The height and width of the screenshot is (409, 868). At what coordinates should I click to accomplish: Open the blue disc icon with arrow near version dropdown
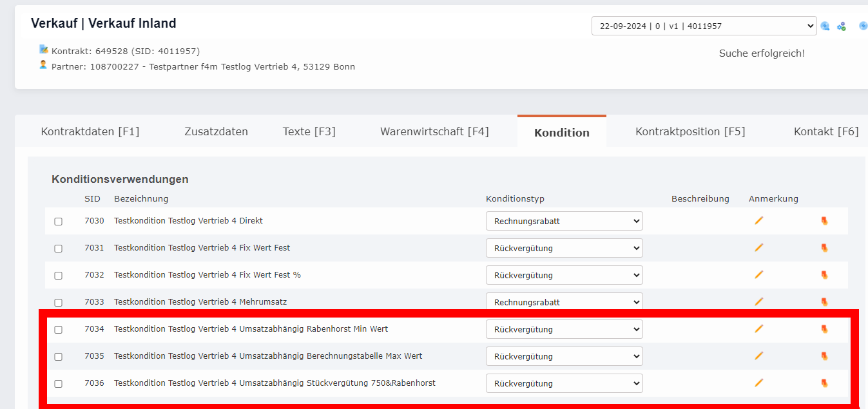pos(825,26)
